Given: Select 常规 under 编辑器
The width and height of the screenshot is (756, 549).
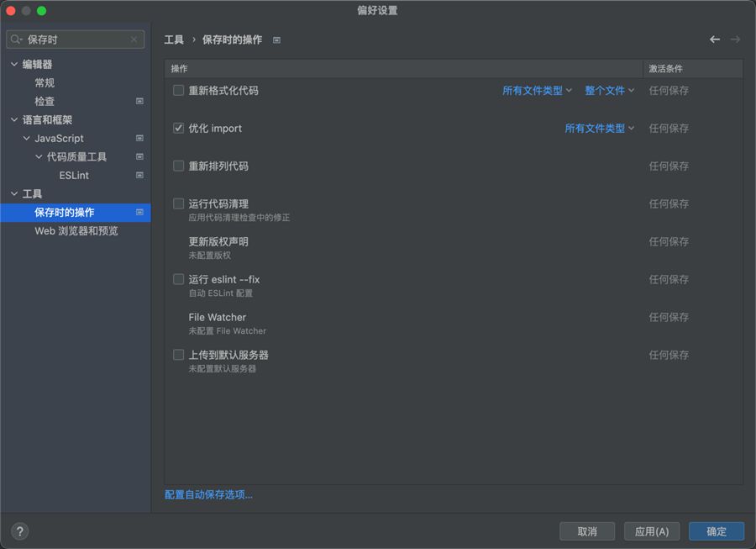Looking at the screenshot, I should click(45, 83).
